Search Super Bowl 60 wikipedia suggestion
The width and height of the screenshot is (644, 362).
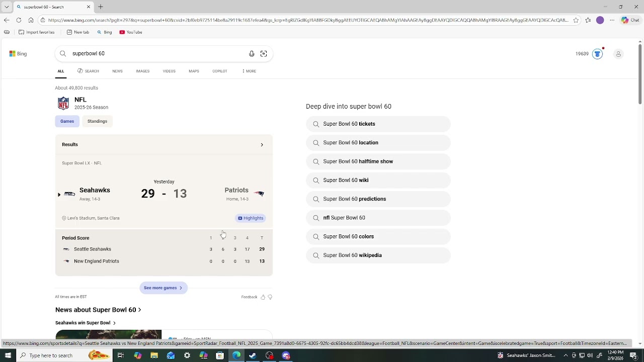378,255
